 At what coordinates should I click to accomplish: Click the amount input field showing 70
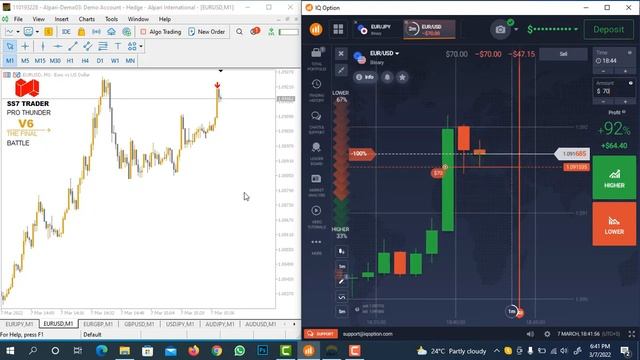click(x=614, y=91)
